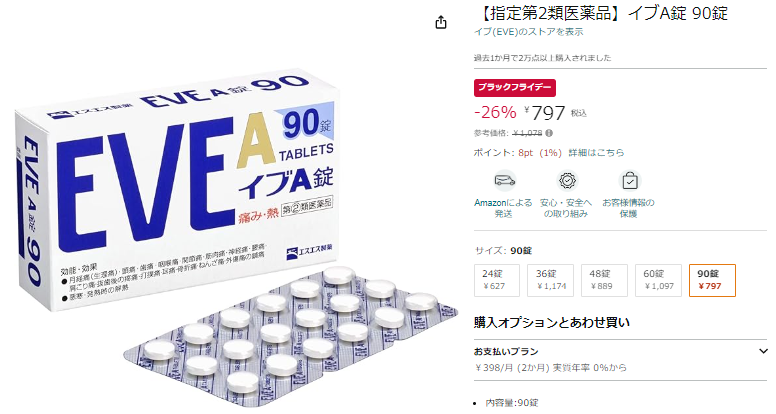
Task: Expand the お支払いプラン chevron
Action: coord(763,352)
